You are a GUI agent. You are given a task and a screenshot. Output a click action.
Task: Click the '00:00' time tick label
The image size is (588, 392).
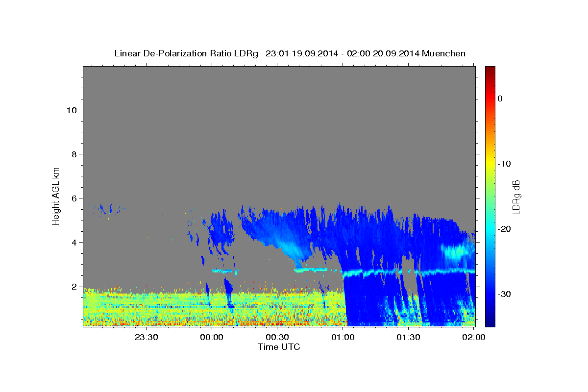tap(212, 337)
